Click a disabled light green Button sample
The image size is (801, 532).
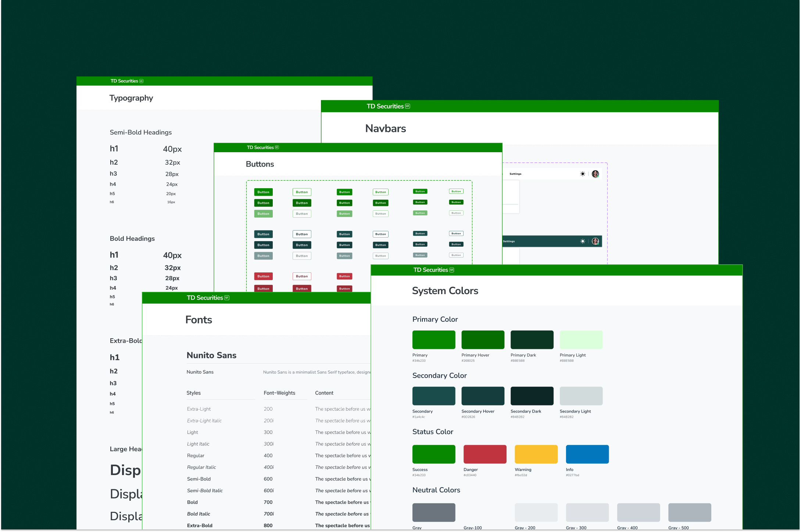pos(263,214)
